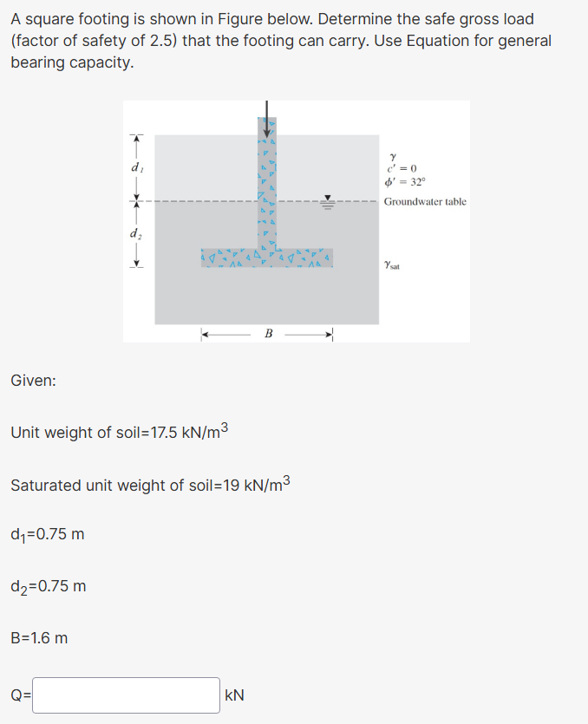
Task: Click the kN unit label beside input
Action: [x=233, y=695]
